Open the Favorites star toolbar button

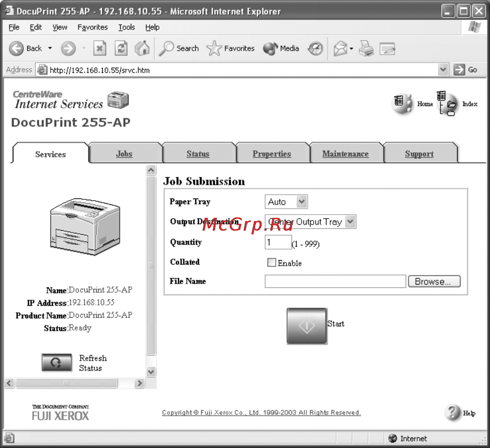pyautogui.click(x=230, y=48)
